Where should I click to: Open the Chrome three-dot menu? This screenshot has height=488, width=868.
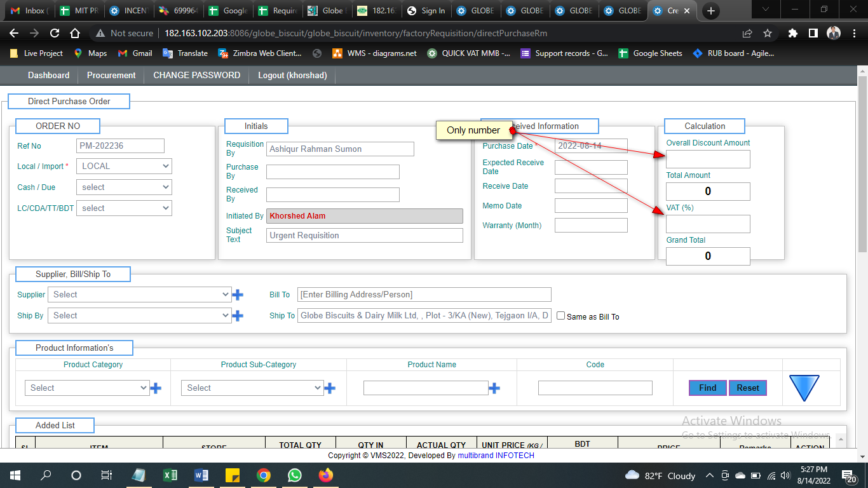[x=855, y=33]
